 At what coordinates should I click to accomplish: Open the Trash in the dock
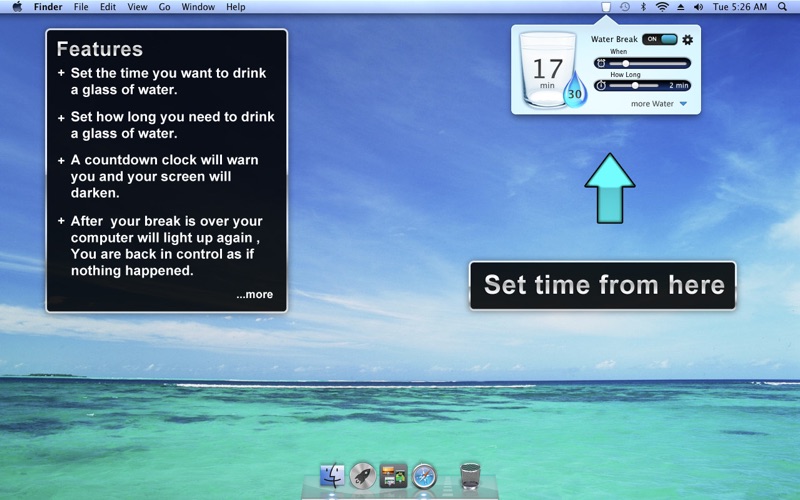click(470, 476)
